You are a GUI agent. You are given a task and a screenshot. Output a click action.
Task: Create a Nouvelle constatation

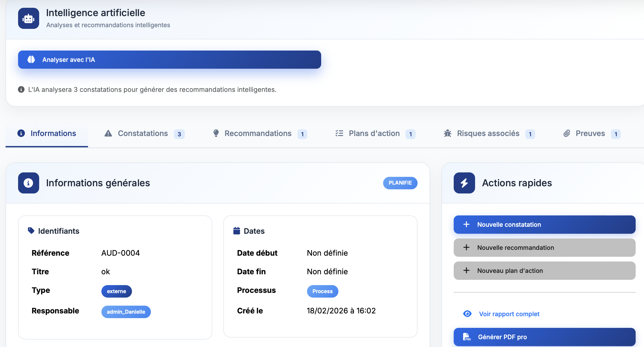click(544, 224)
